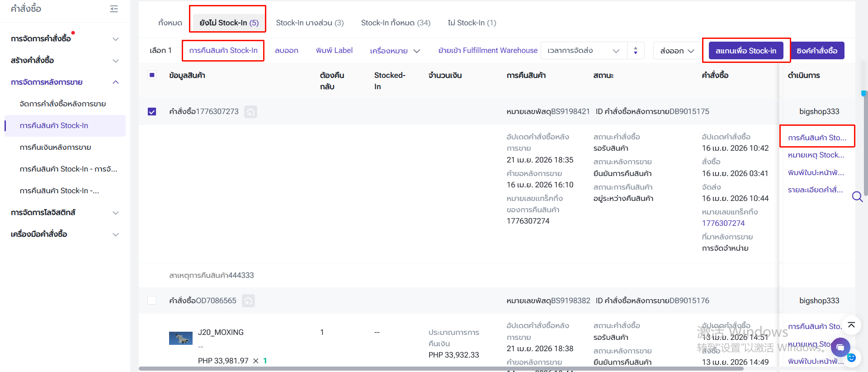Open the chat support bubble
The image size is (868, 372).
coord(840,348)
